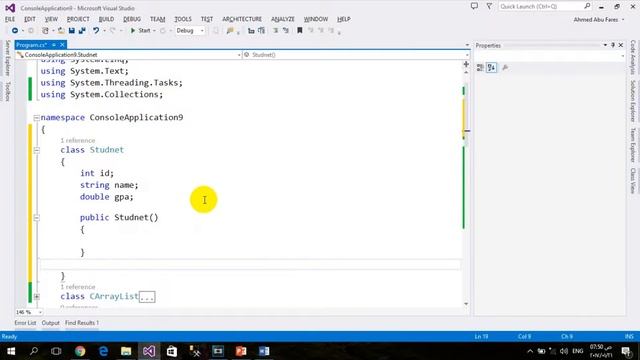Switch to the Output tab
The width and height of the screenshot is (640, 360).
click(51, 323)
